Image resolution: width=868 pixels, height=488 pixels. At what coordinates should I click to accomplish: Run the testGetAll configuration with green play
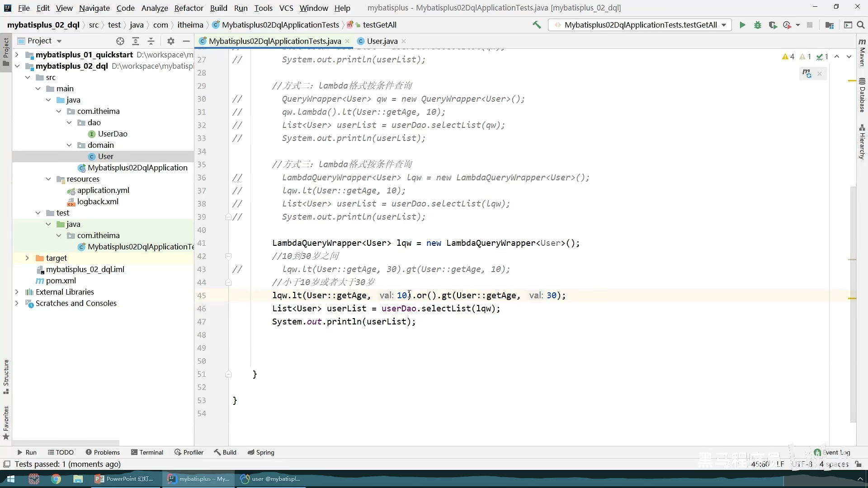pyautogui.click(x=742, y=25)
